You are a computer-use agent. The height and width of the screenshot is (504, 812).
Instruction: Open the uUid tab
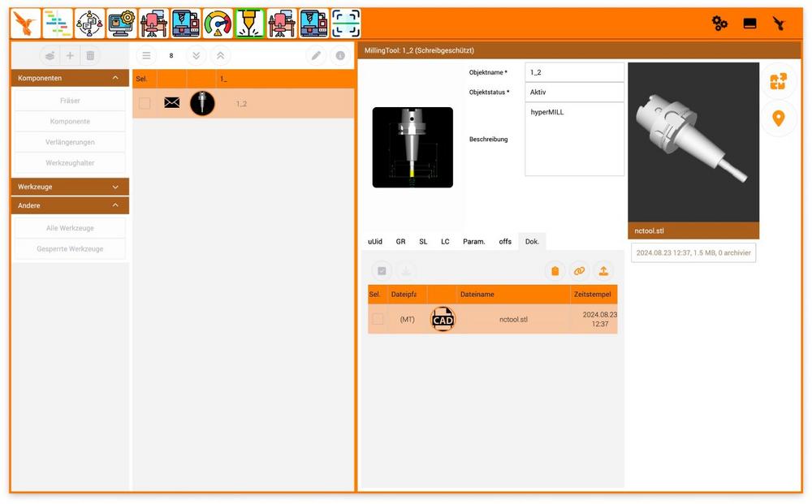pyautogui.click(x=375, y=241)
